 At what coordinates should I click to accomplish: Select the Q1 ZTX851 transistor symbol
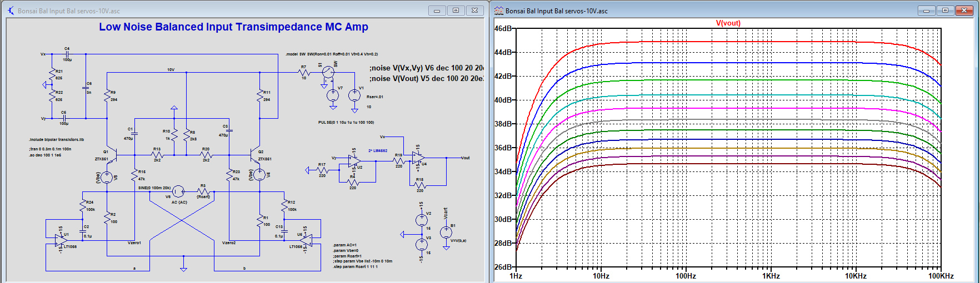pyautogui.click(x=111, y=155)
